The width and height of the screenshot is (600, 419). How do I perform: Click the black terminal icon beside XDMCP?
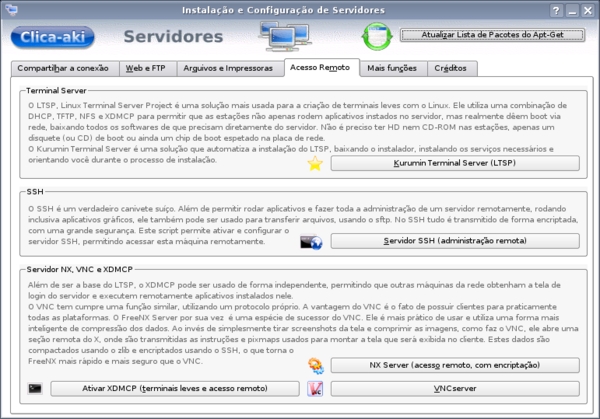[35, 389]
